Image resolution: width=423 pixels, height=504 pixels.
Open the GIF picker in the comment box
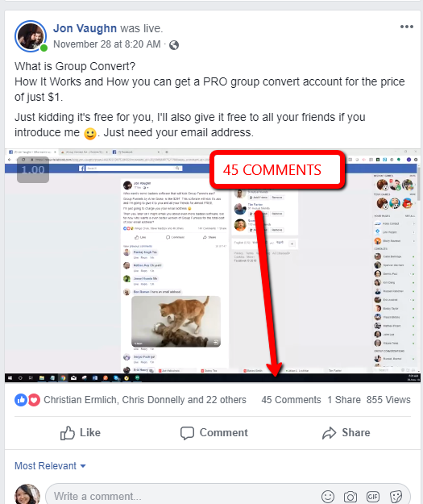coord(373,497)
